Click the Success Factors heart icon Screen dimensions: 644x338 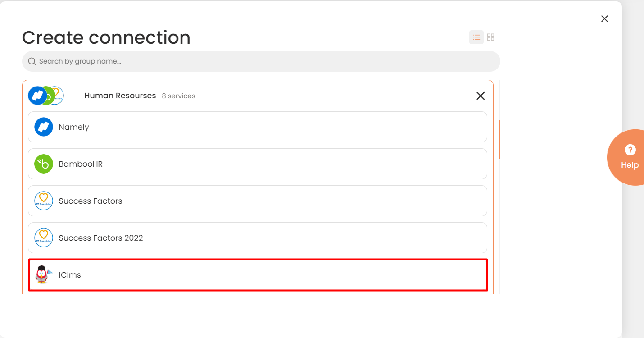point(44,201)
